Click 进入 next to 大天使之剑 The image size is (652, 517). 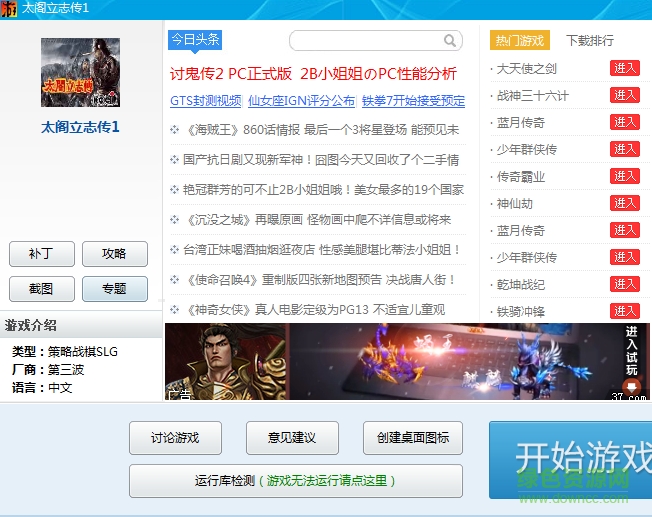625,68
